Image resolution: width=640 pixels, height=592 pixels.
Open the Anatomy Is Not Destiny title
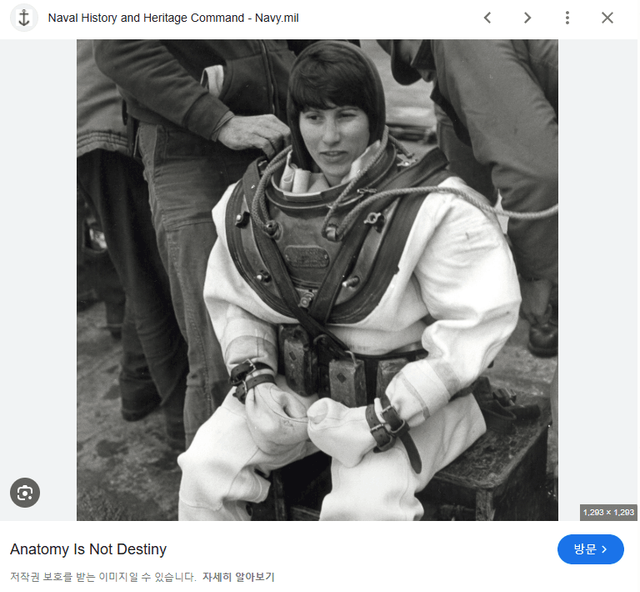(88, 549)
